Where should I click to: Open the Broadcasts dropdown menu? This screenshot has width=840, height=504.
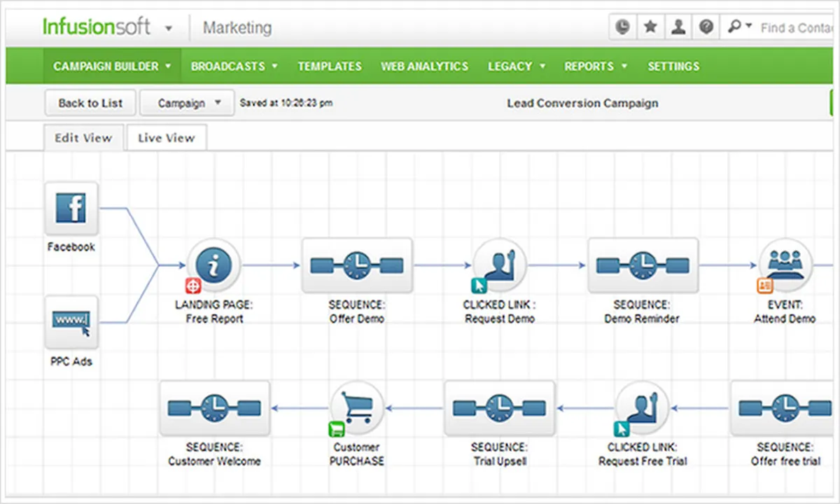(x=234, y=66)
